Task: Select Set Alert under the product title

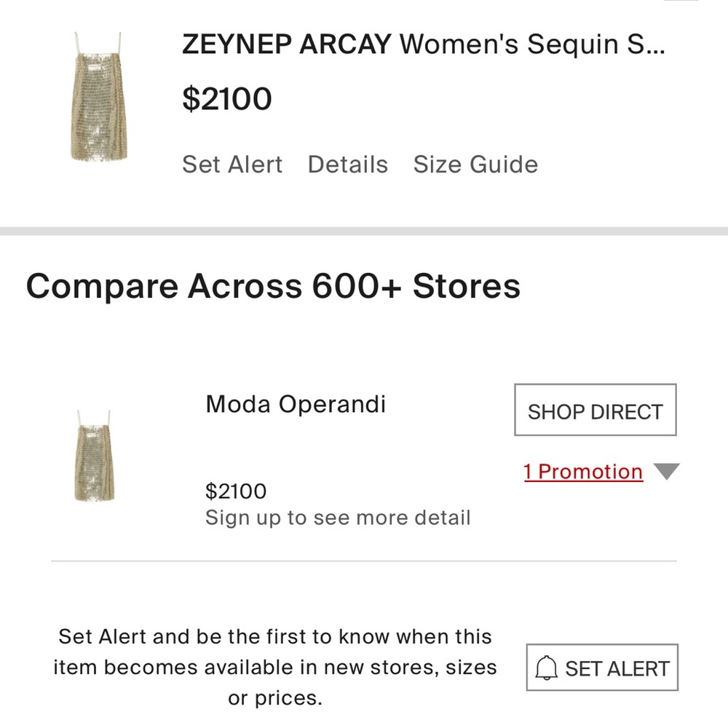Action: click(232, 165)
